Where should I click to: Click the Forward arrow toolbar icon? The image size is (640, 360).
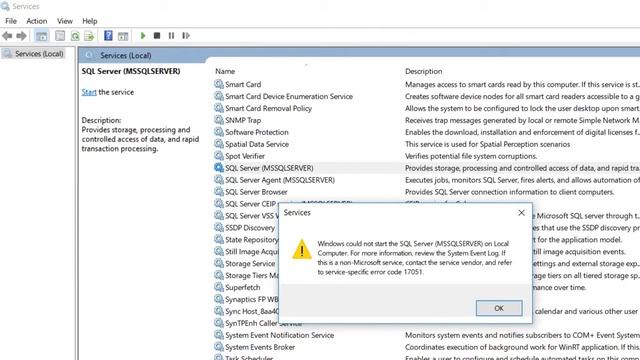point(21,36)
